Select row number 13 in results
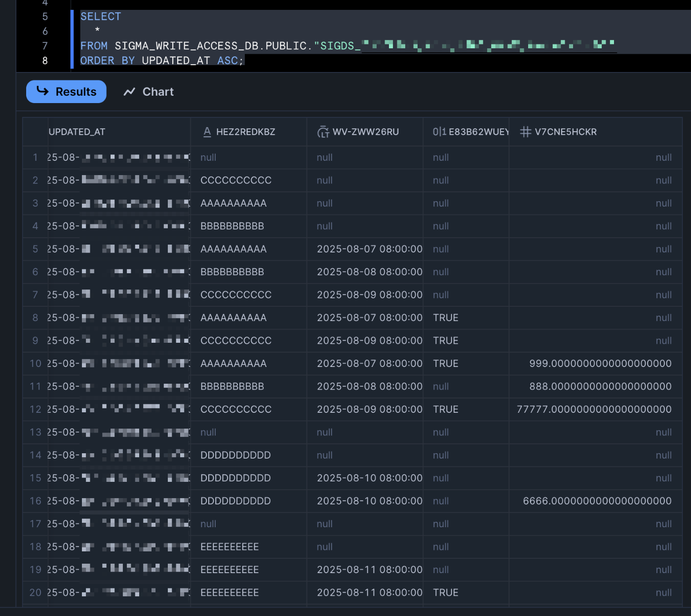This screenshot has height=616, width=691. [35, 432]
